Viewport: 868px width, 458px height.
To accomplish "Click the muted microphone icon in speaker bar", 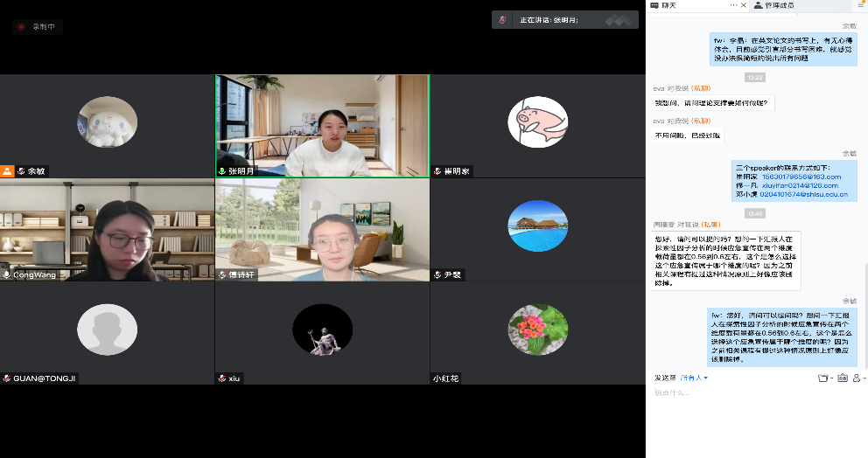I will tap(503, 19).
